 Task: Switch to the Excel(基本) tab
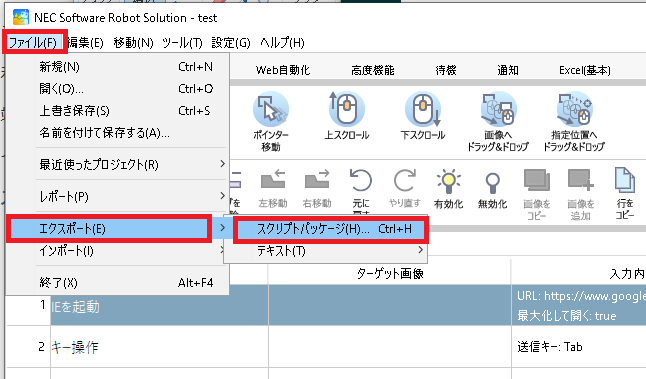point(584,70)
